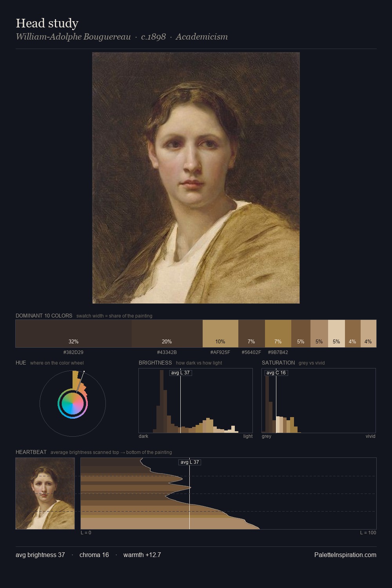Click the L = 100 axis label
The image size is (392, 588).
(368, 533)
